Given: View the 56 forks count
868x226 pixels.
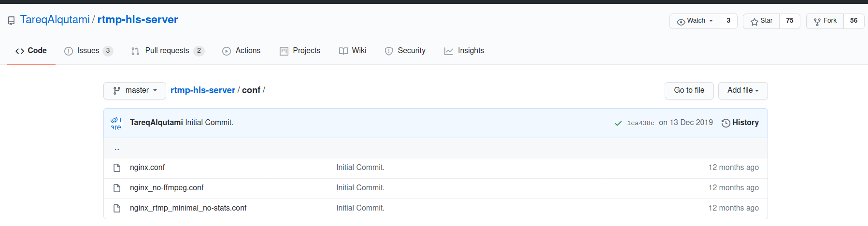Looking at the screenshot, I should pos(854,21).
